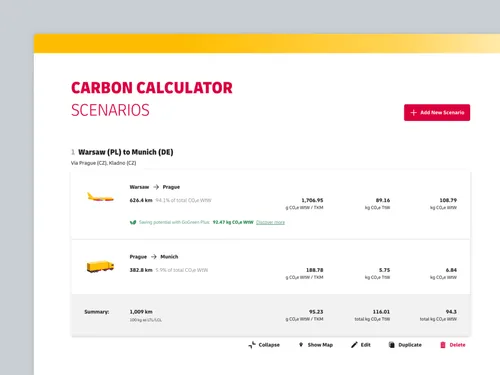Click the 6.84 kg value
Screen dimensions: 500x375
pos(451,270)
